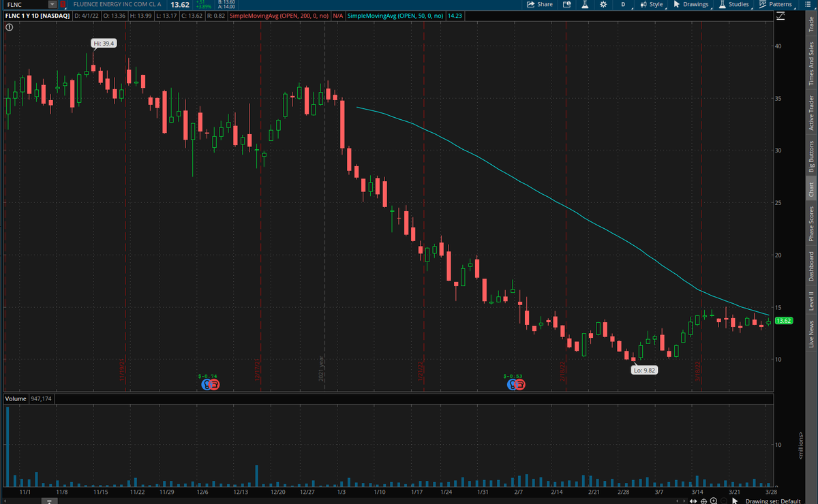Toggle the price axis scale icon
Image resolution: width=818 pixels, height=504 pixels.
pyautogui.click(x=780, y=14)
